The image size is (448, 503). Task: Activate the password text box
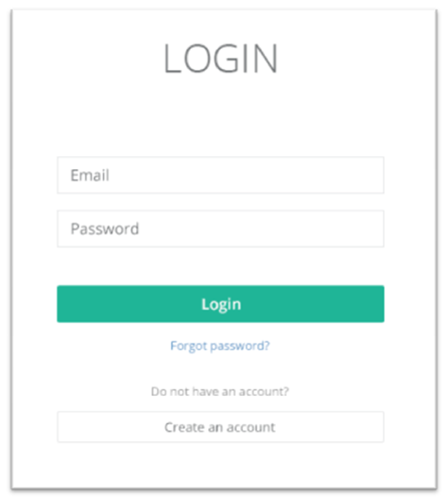click(220, 229)
